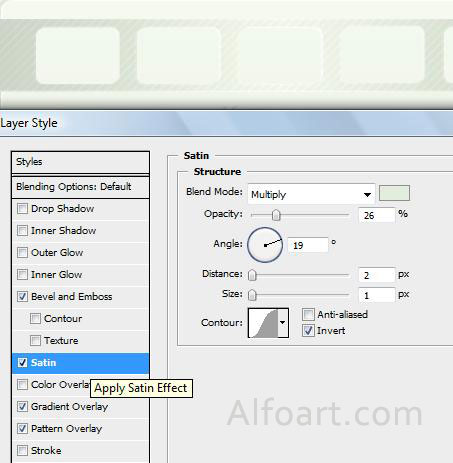Screen dimensions: 453x463
Task: Disable the Pattern Overlay checkbox
Action: click(x=22, y=429)
